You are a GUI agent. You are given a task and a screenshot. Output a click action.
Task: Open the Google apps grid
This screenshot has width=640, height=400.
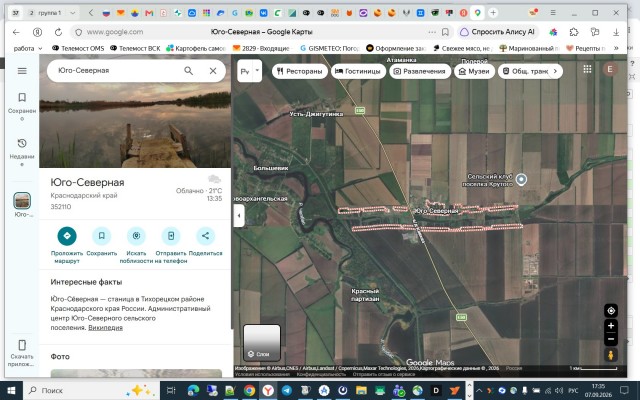coord(587,69)
